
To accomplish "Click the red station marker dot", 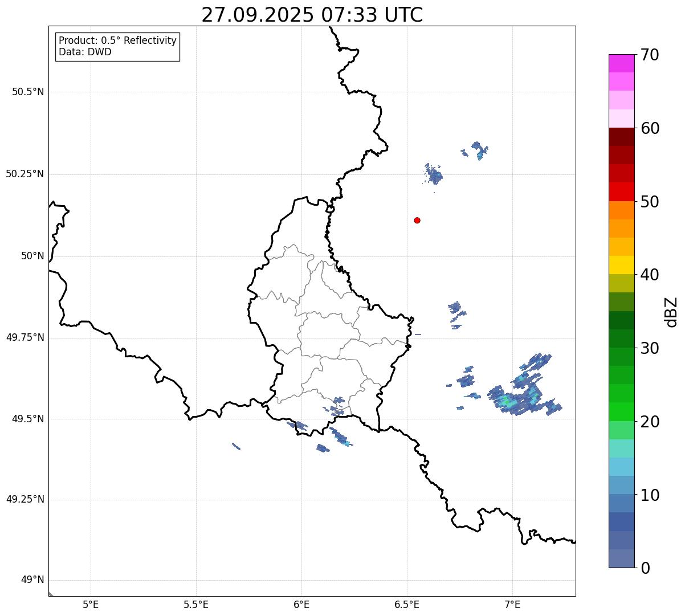I will 417,220.
